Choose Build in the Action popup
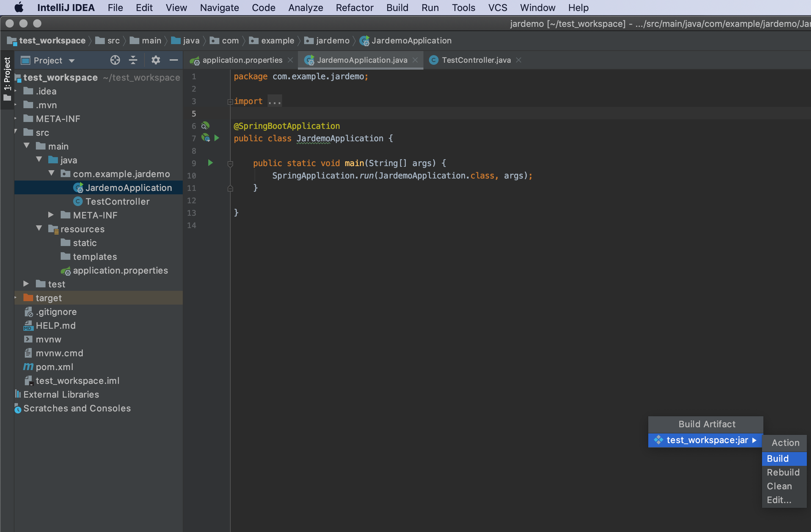The image size is (811, 532). click(x=784, y=459)
